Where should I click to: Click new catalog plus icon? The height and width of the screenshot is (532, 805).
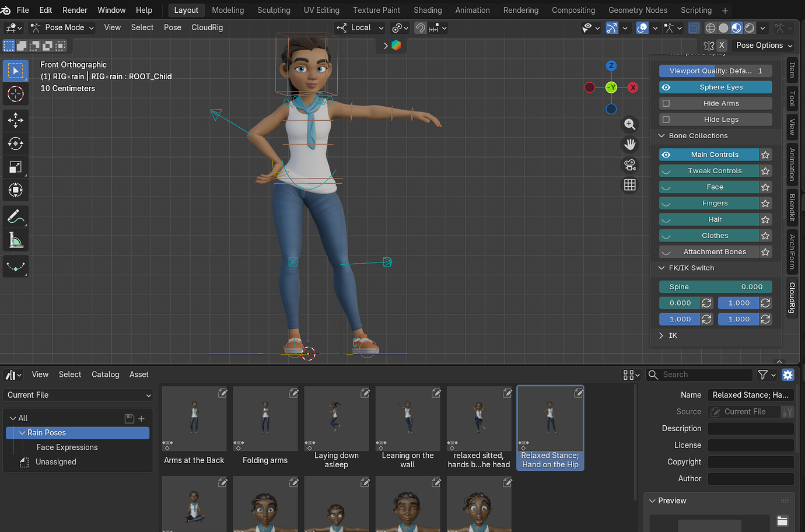141,418
